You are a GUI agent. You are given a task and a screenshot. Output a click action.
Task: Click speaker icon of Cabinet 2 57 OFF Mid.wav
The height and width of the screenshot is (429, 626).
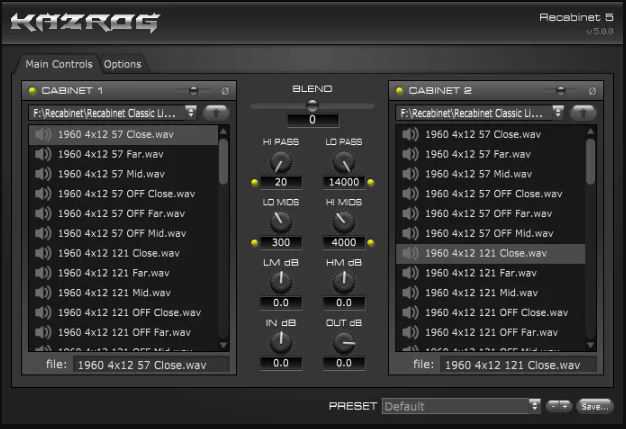coord(410,233)
